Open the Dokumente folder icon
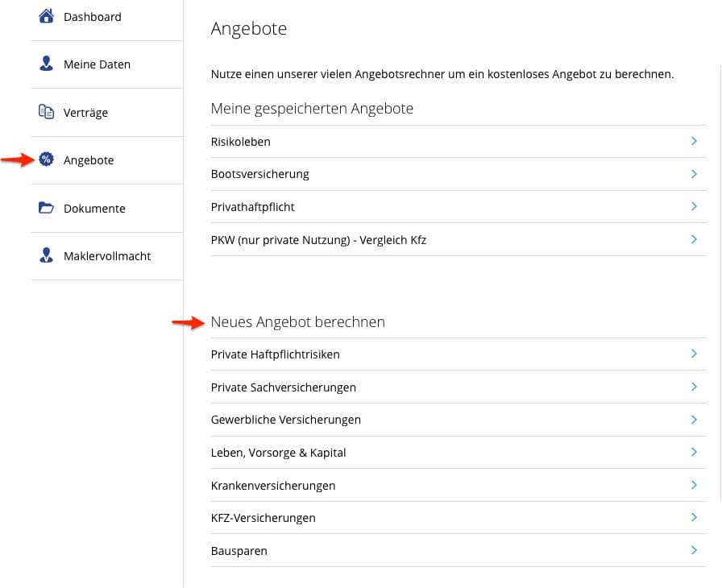 46,208
